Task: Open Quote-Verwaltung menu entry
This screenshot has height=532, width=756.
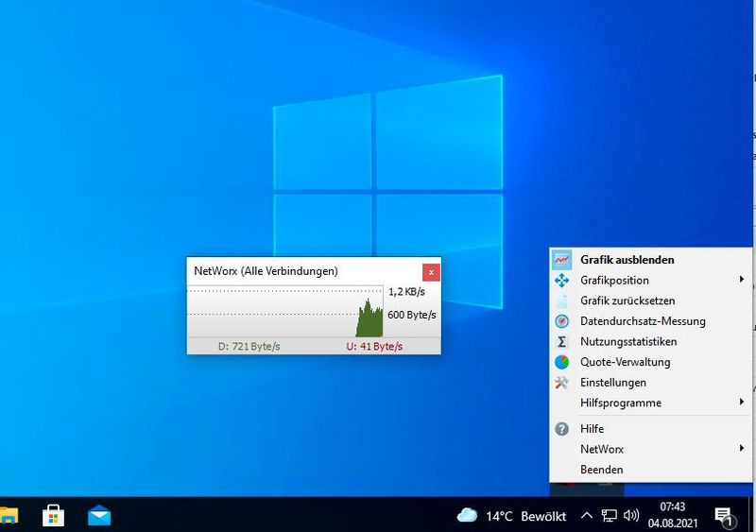Action: click(650, 362)
